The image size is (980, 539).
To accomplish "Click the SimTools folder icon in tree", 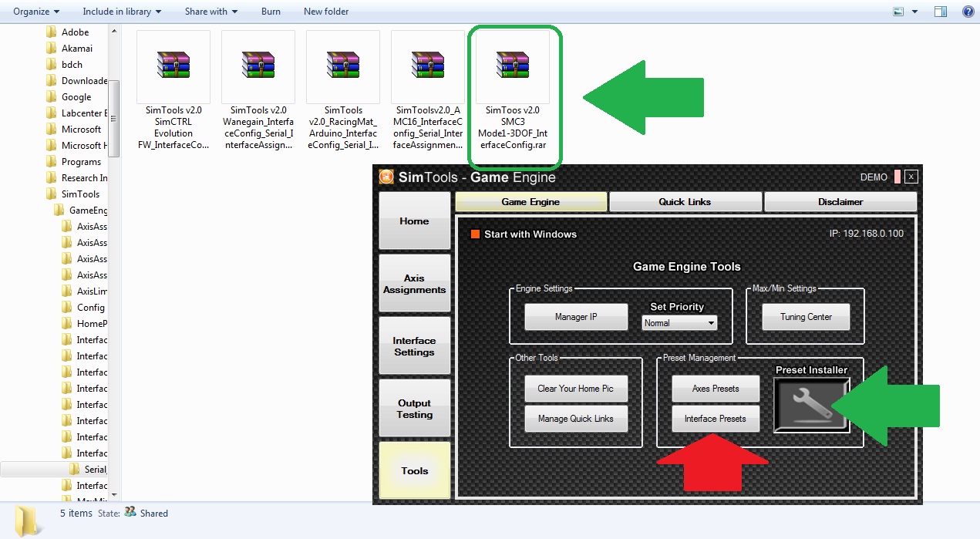I will click(52, 194).
